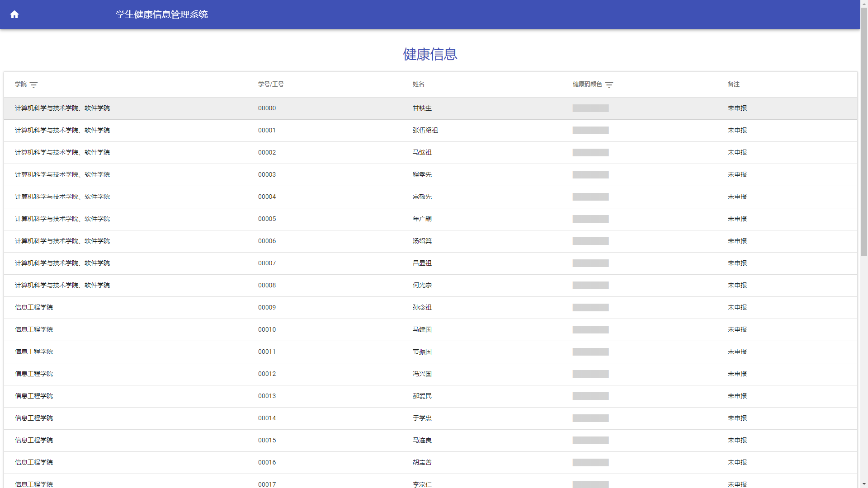Click the 学生健康信息管理系统 title
This screenshot has height=488, width=868.
161,14
